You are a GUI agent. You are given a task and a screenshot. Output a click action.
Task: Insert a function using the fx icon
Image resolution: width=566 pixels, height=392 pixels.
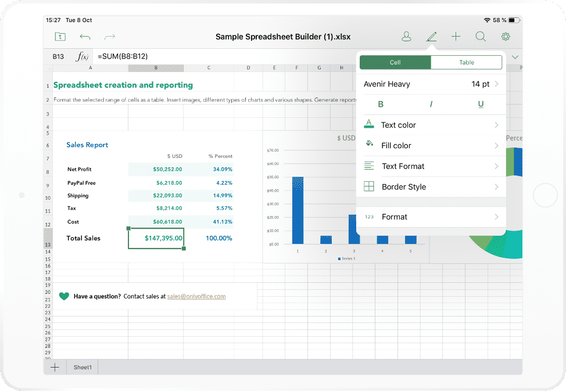click(x=81, y=56)
